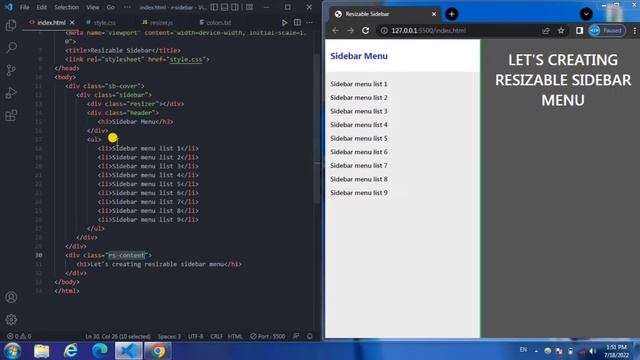Open the Source Control view
This screenshot has height=360, width=640.
click(x=11, y=70)
